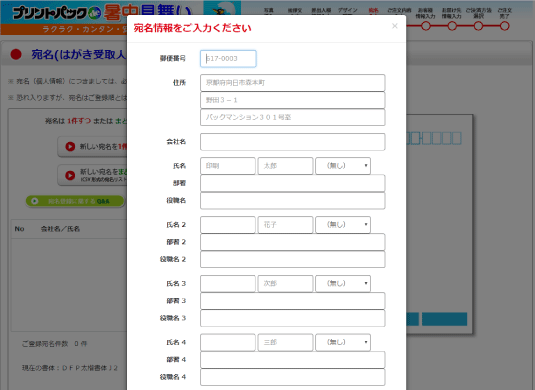Screen dimensions: 535x390
Task: Click the postal code input field
Action: click(x=228, y=59)
